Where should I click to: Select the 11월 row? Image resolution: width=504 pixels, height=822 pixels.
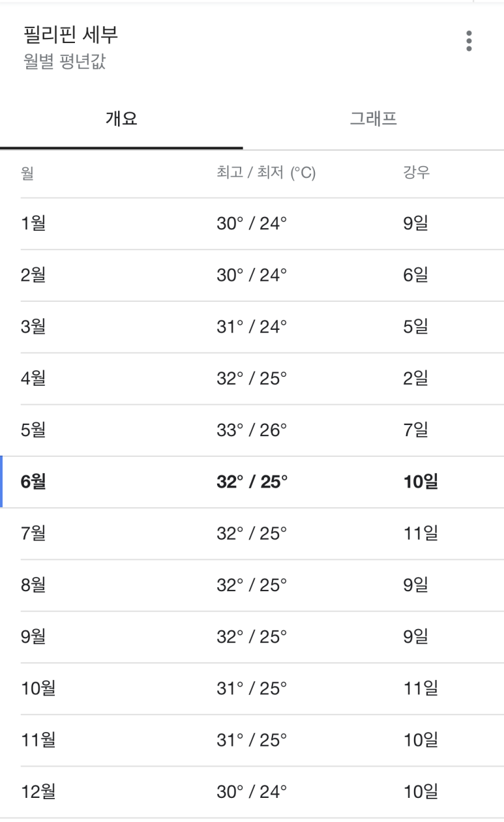[x=262, y=740]
